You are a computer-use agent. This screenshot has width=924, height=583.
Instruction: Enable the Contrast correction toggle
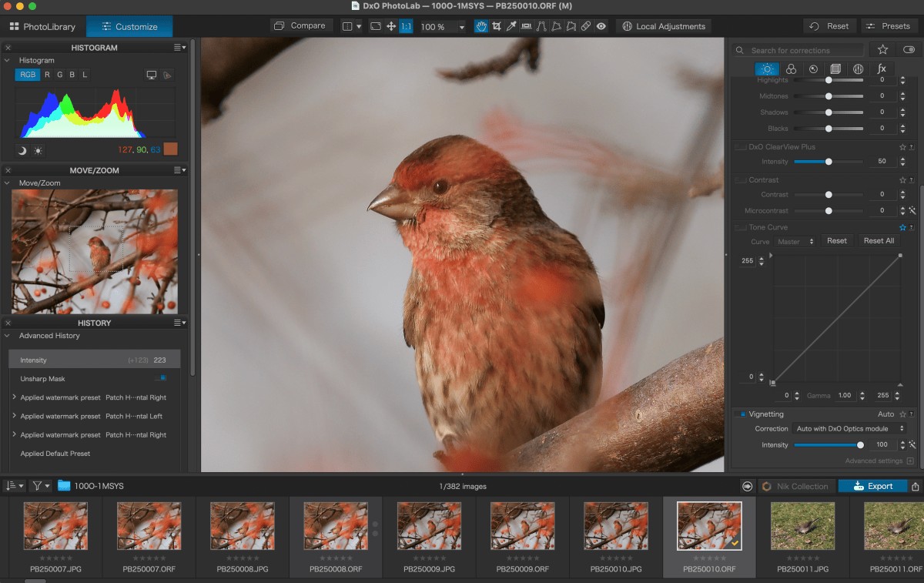tap(741, 179)
